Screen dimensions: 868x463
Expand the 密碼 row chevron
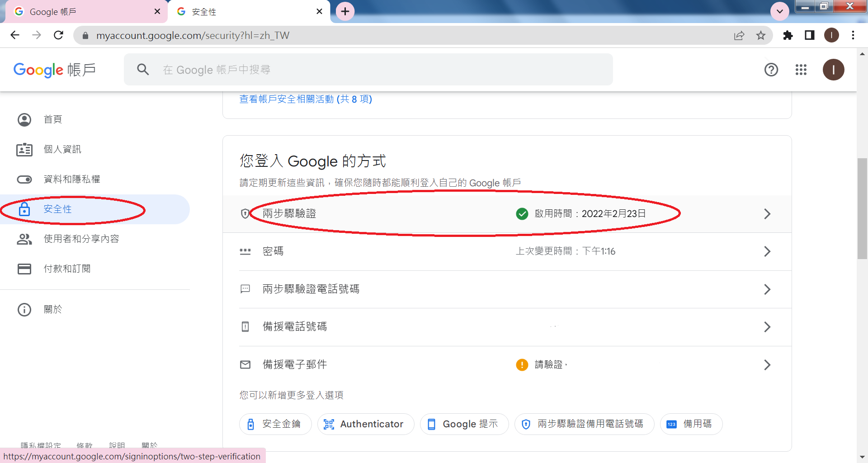click(x=767, y=251)
